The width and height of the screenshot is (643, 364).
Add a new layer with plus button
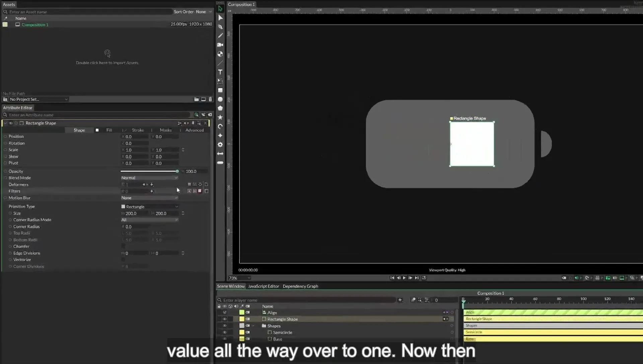[400, 300]
